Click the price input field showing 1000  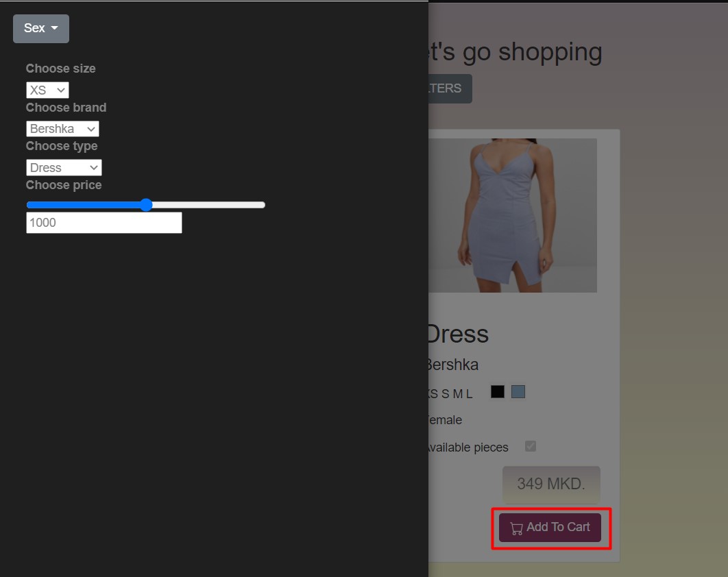click(104, 222)
